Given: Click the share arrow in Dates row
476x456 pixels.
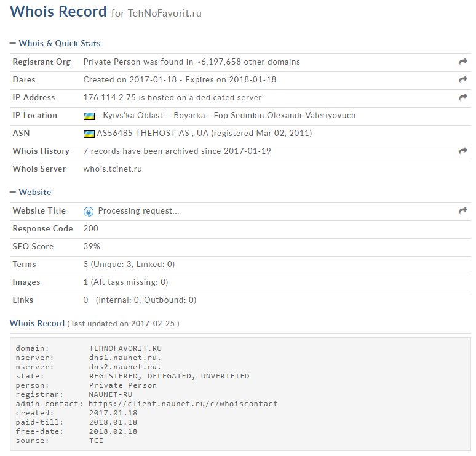Looking at the screenshot, I should 463,79.
